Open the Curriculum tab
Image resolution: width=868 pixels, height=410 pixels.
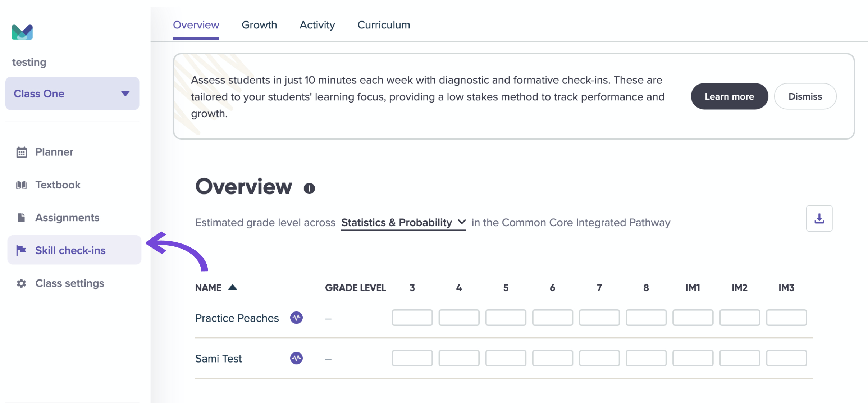click(384, 25)
